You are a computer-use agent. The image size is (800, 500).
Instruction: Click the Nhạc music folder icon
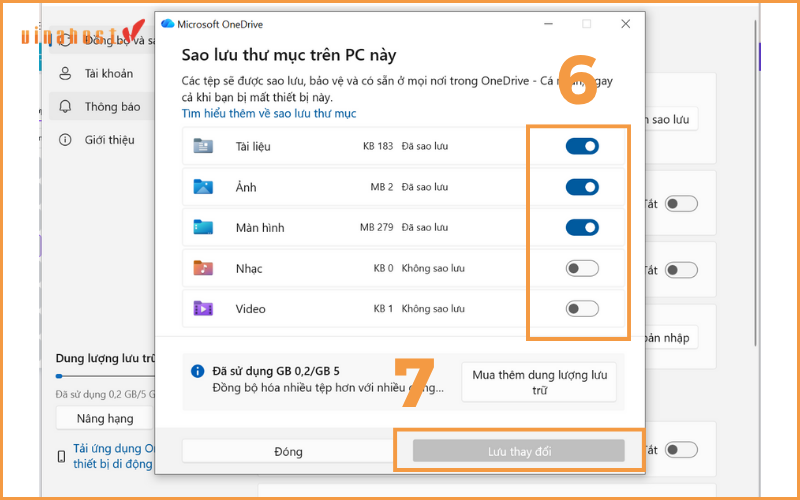click(x=203, y=268)
